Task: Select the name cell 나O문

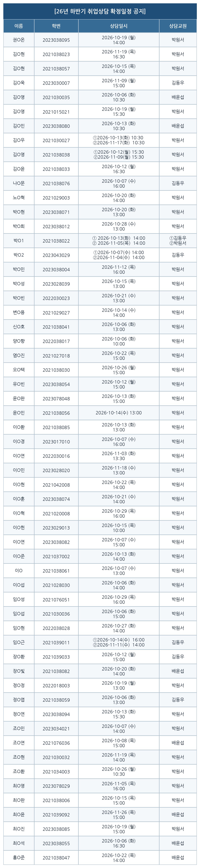Action: pyautogui.click(x=19, y=183)
